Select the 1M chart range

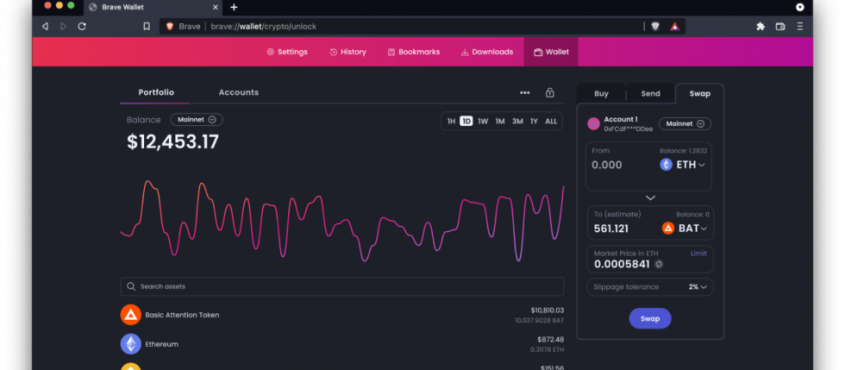click(x=500, y=121)
